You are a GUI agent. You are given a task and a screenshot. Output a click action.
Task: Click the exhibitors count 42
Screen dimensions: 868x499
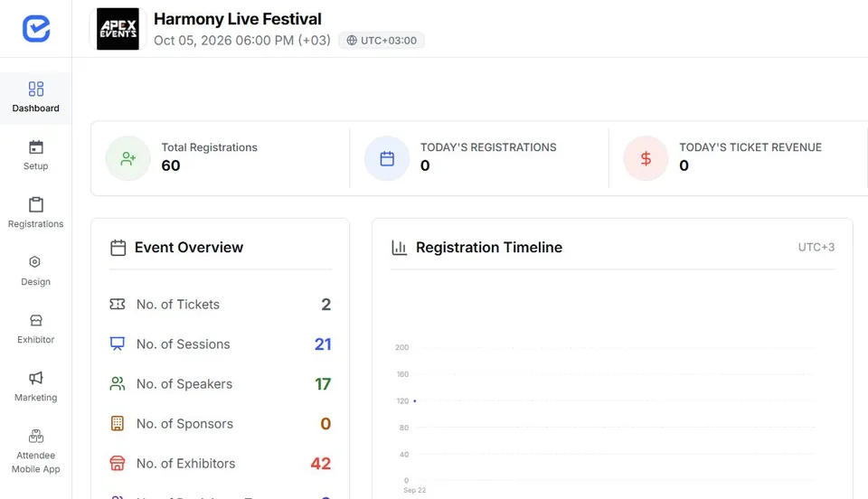pos(320,464)
